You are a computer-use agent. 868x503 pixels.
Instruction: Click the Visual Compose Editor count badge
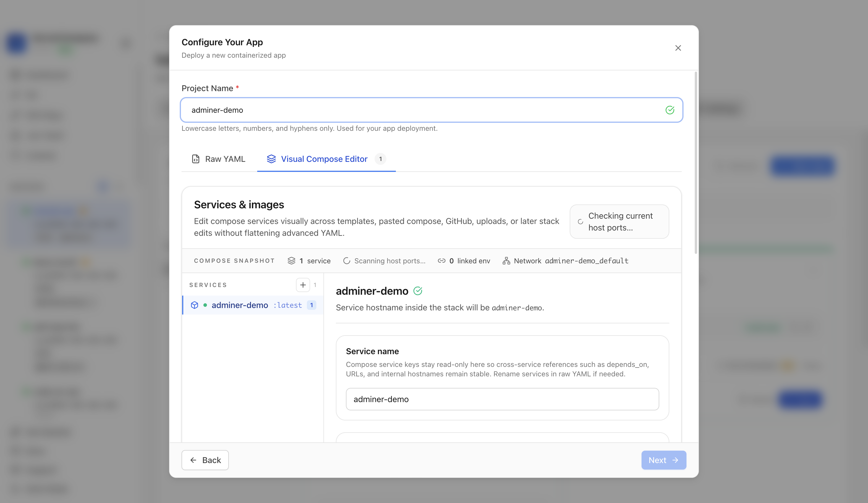point(380,159)
